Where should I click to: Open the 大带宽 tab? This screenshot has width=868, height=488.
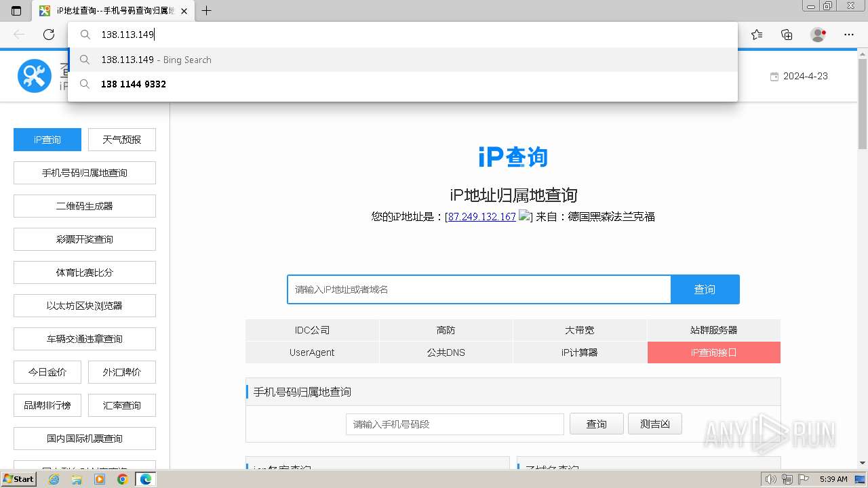(x=580, y=330)
